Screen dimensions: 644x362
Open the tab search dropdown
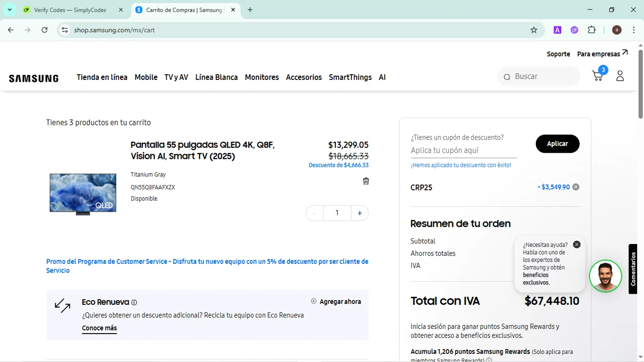9,9
